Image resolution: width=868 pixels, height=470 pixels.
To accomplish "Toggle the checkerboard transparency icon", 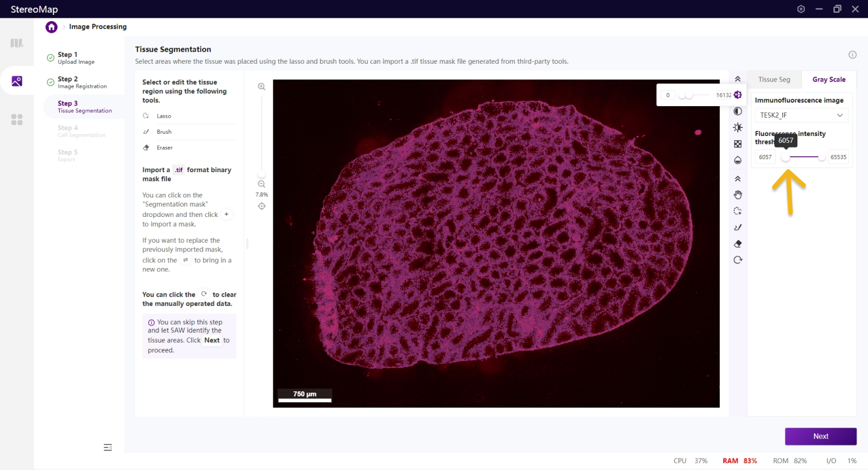I will point(738,144).
